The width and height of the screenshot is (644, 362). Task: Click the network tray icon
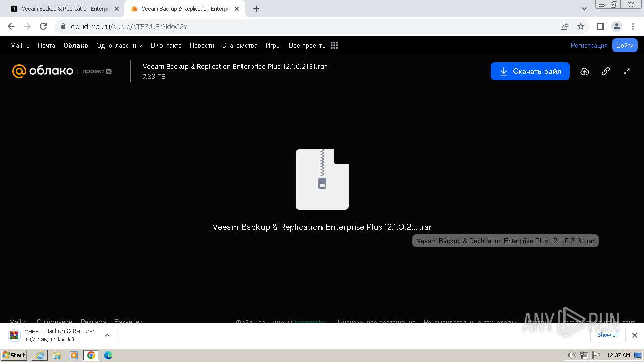(584, 355)
